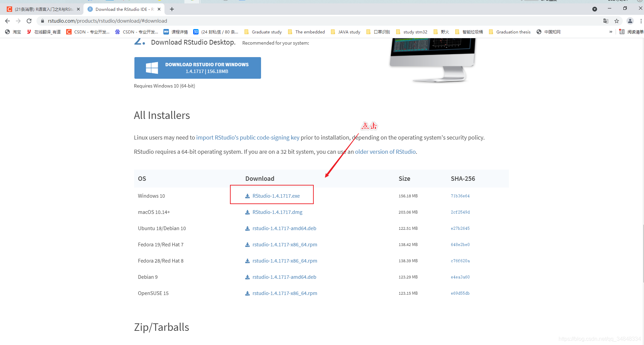Click SHA-256 hash 71b36e64
This screenshot has width=644, height=345.
(460, 196)
